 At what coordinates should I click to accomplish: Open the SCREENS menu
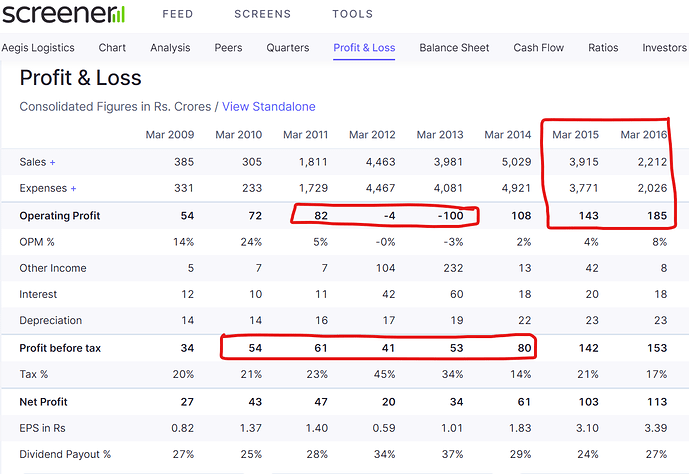[x=262, y=15]
